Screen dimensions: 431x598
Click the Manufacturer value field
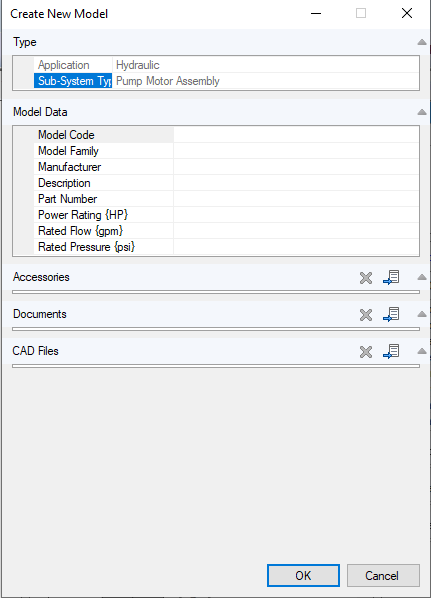tap(296, 167)
